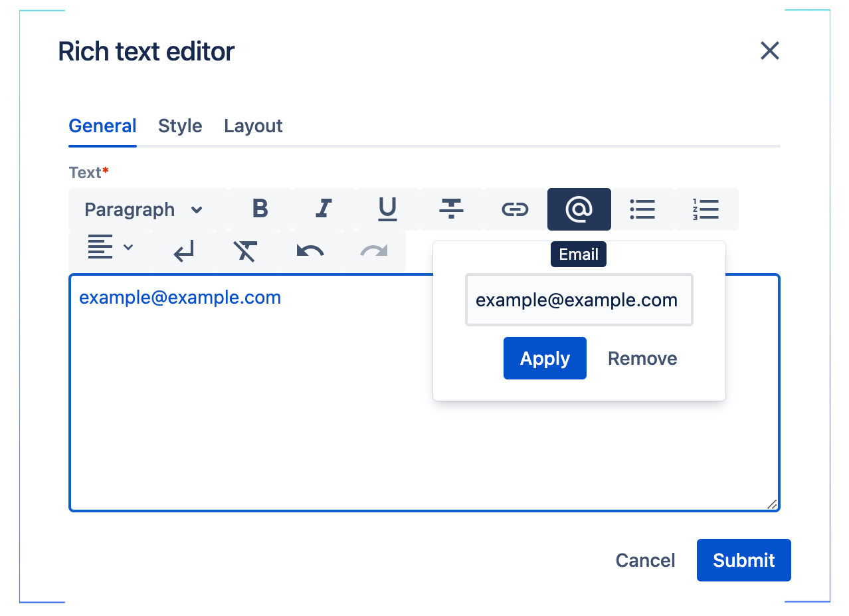849x616 pixels.
Task: Insert a numbered list
Action: tap(706, 209)
